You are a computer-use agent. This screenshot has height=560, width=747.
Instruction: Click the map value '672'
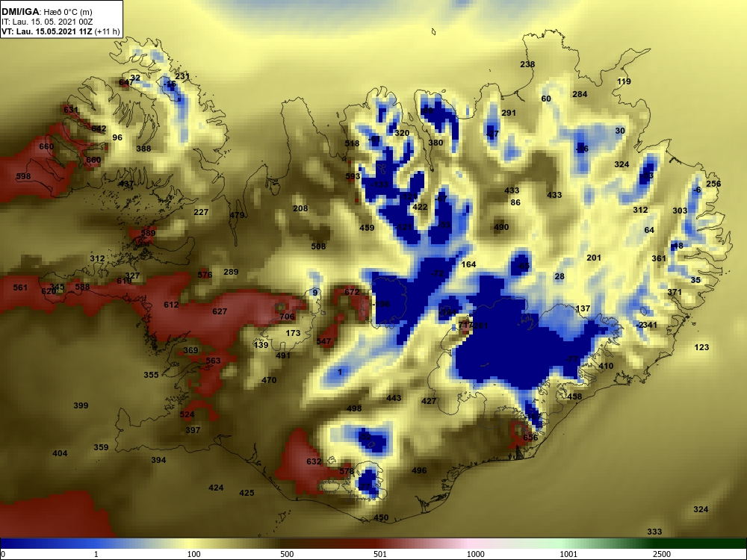352,292
